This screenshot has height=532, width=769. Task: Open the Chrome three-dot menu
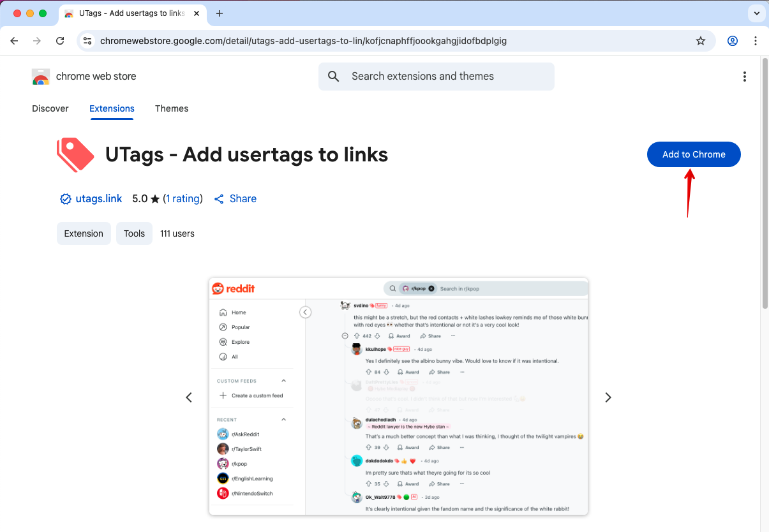click(x=756, y=41)
